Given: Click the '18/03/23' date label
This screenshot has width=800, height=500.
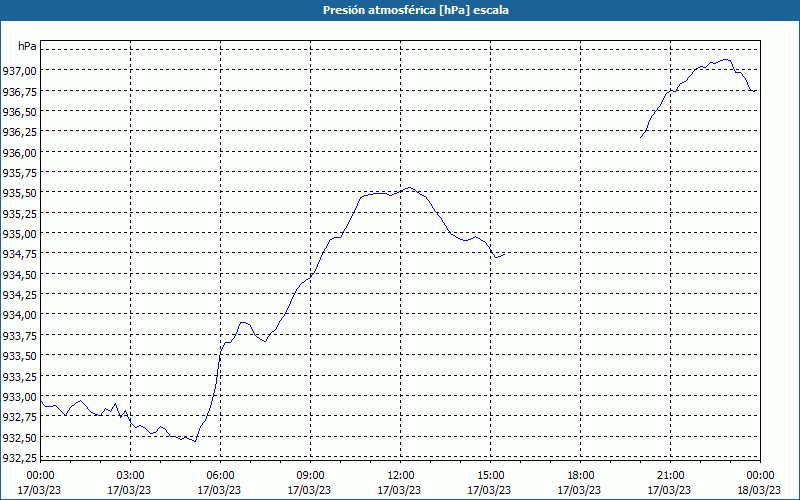Looking at the screenshot, I should 760,490.
